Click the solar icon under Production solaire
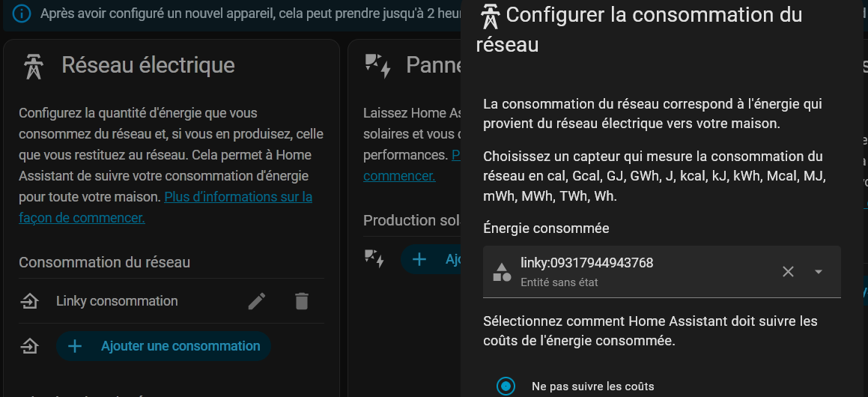The height and width of the screenshot is (397, 868). (x=373, y=259)
